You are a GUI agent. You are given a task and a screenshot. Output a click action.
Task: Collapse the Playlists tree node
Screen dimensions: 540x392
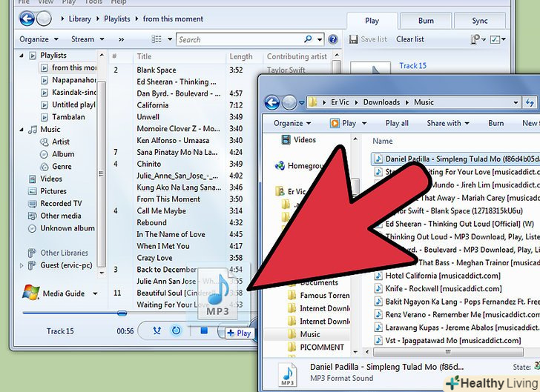[22, 56]
